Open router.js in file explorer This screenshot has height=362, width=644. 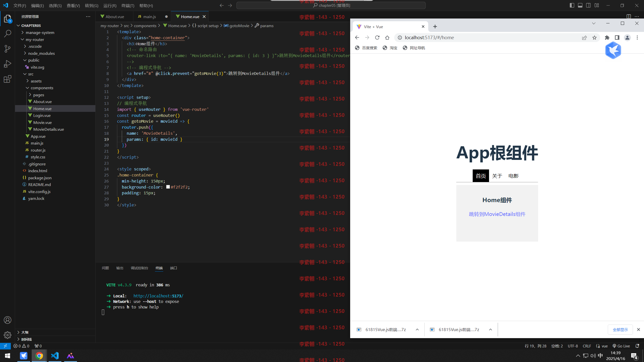38,150
